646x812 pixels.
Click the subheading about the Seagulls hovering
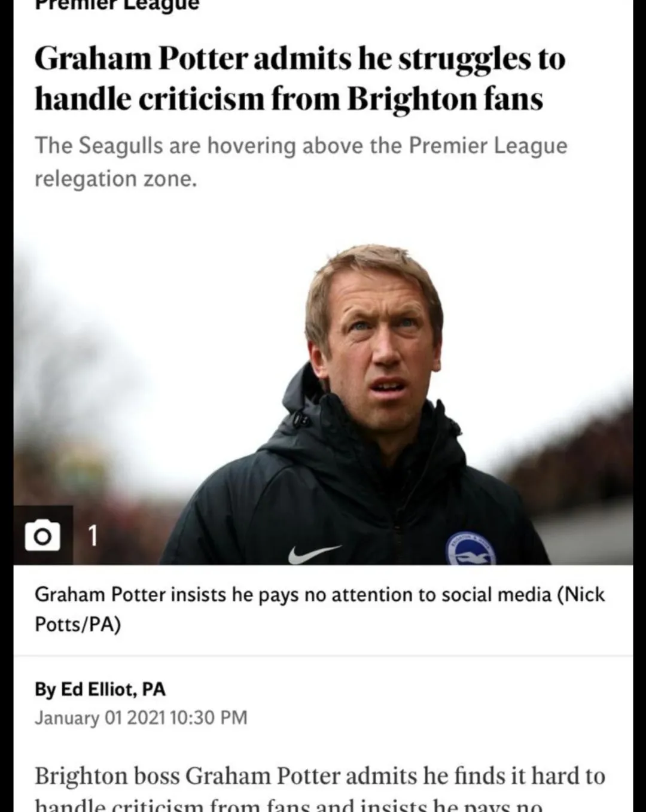tap(301, 146)
